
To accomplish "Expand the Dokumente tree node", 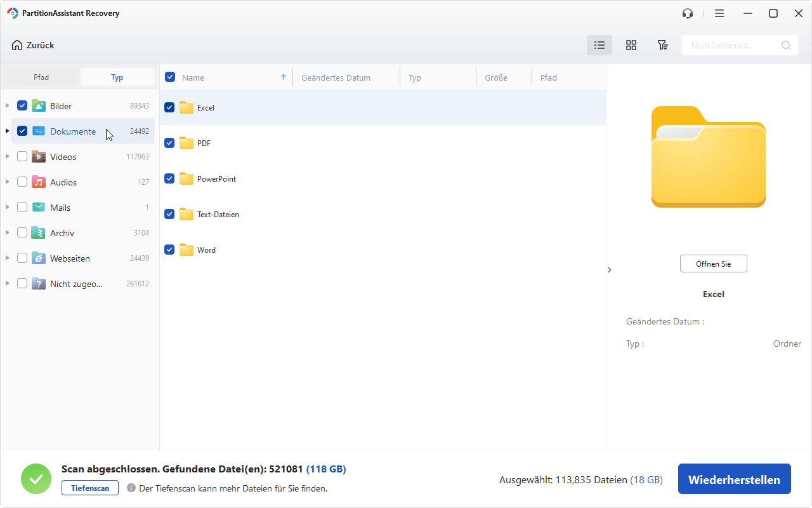I will tap(8, 131).
